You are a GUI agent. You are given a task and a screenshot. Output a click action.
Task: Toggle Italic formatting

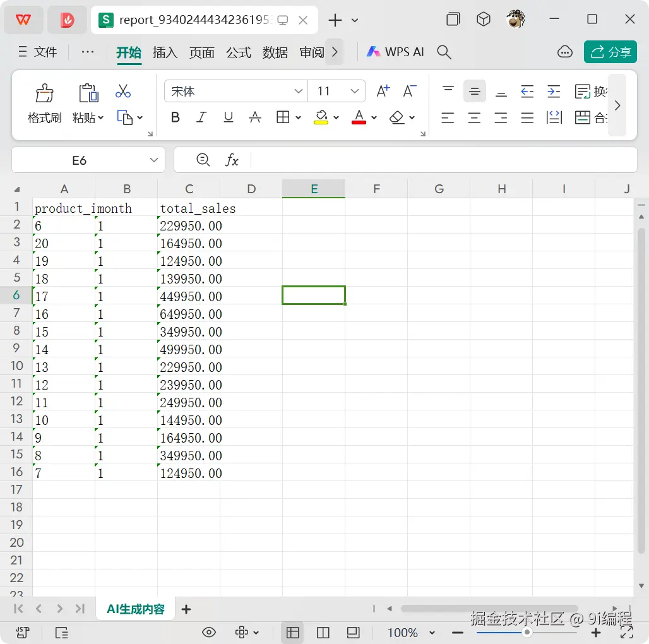201,117
